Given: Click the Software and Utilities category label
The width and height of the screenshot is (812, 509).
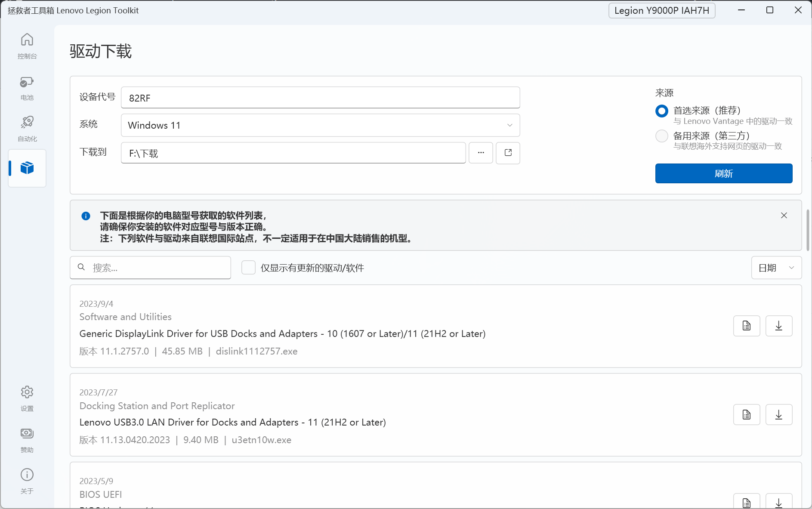Looking at the screenshot, I should 126,317.
